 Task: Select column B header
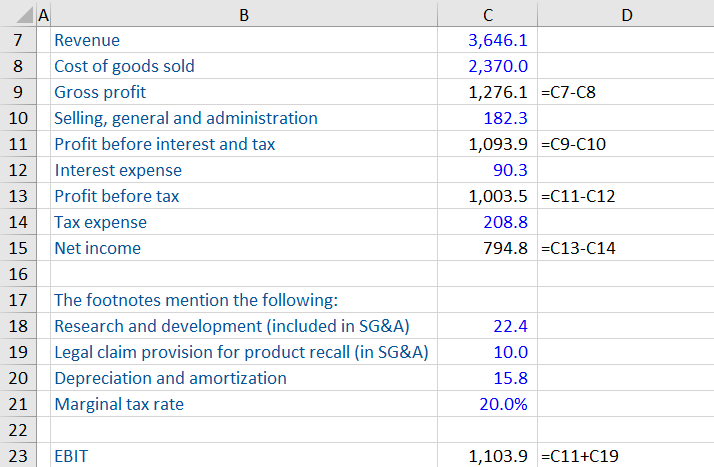pyautogui.click(x=243, y=15)
